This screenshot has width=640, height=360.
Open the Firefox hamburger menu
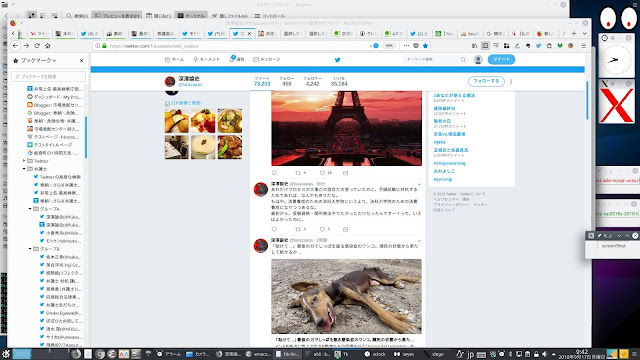click(583, 46)
